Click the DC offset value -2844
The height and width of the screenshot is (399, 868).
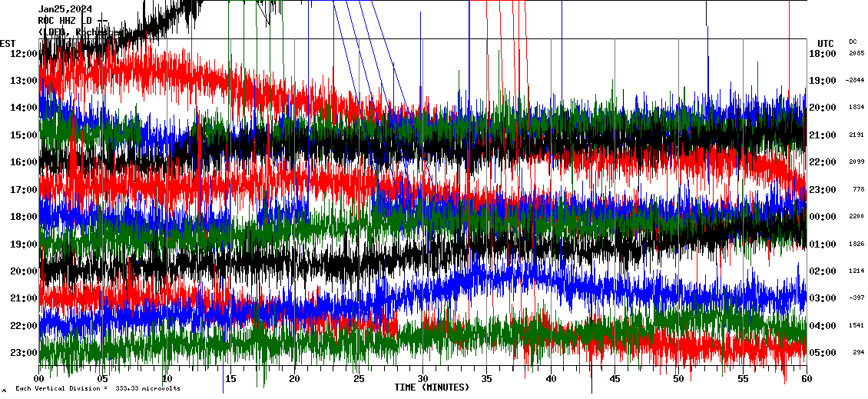(856, 81)
